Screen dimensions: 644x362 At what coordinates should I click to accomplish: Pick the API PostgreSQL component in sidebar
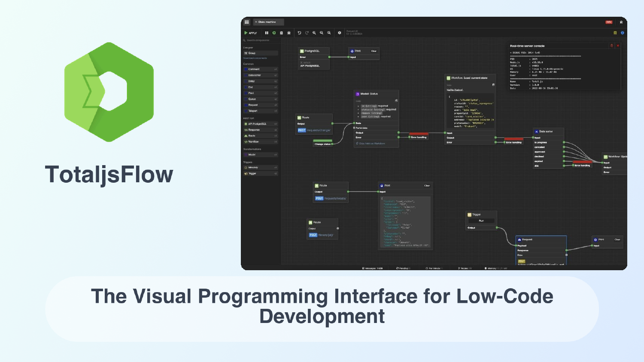point(261,124)
